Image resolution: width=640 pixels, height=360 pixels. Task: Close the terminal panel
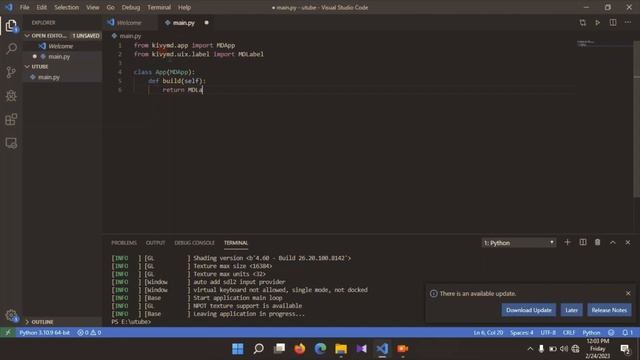point(628,242)
